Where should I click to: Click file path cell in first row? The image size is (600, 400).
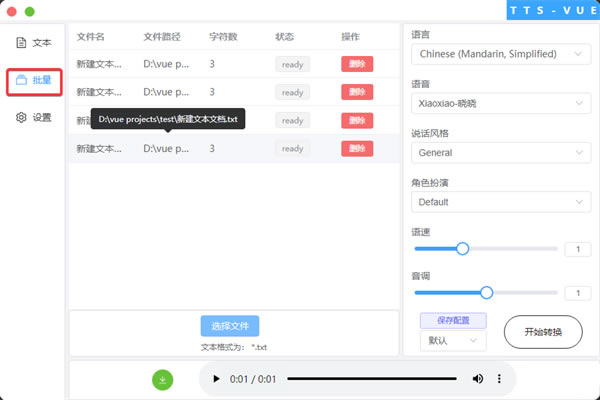(166, 64)
